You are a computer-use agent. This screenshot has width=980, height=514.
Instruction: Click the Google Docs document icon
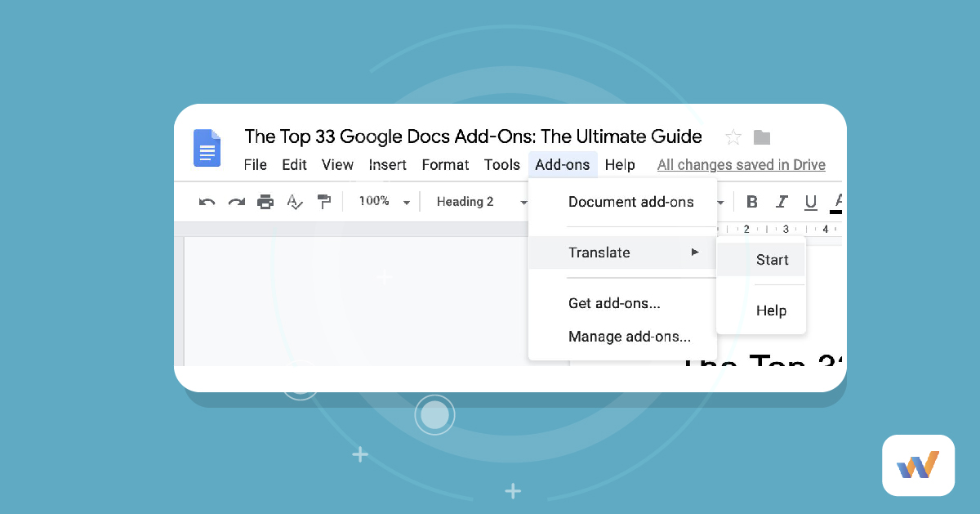[207, 148]
